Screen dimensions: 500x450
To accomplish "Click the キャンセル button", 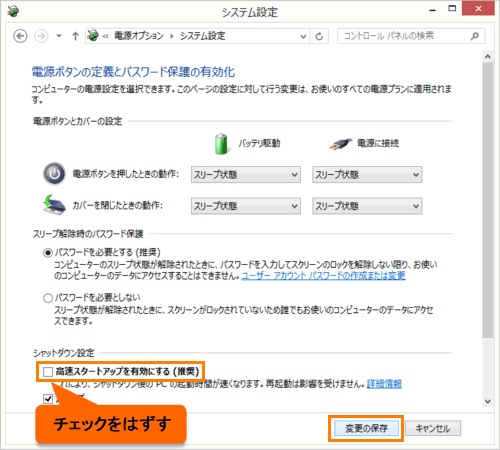I will click(433, 428).
